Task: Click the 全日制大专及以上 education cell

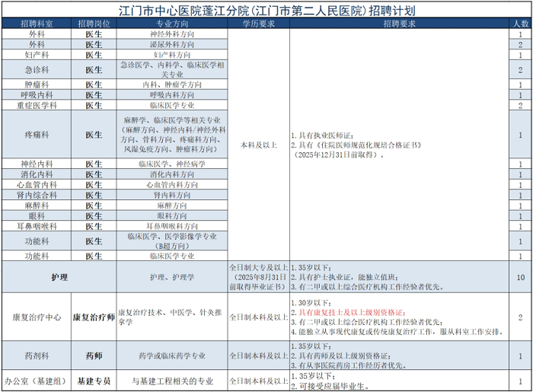Action: coord(259,277)
